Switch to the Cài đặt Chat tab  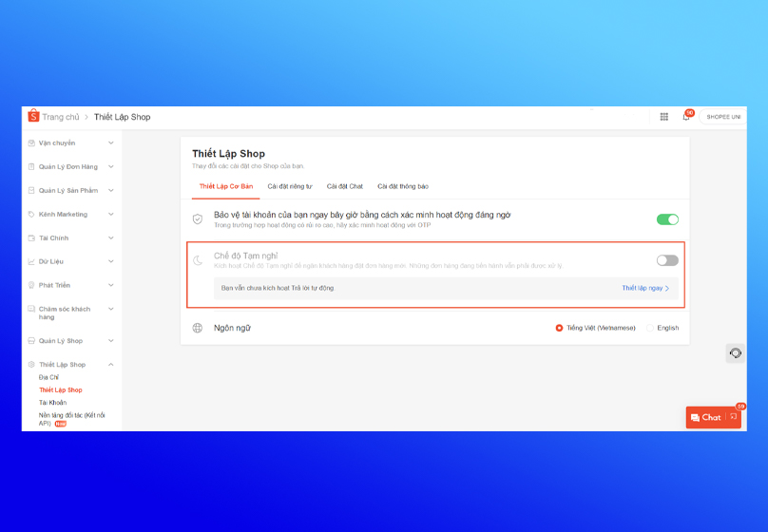(x=344, y=186)
